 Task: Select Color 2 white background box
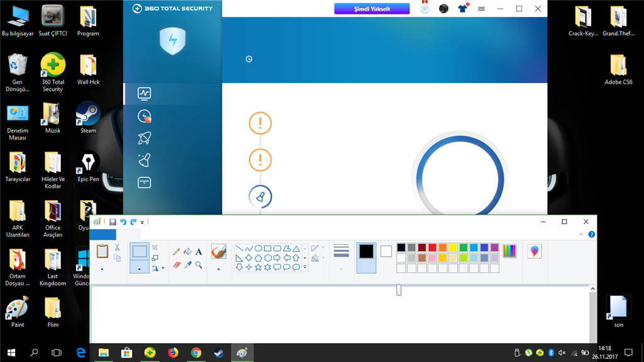[386, 251]
